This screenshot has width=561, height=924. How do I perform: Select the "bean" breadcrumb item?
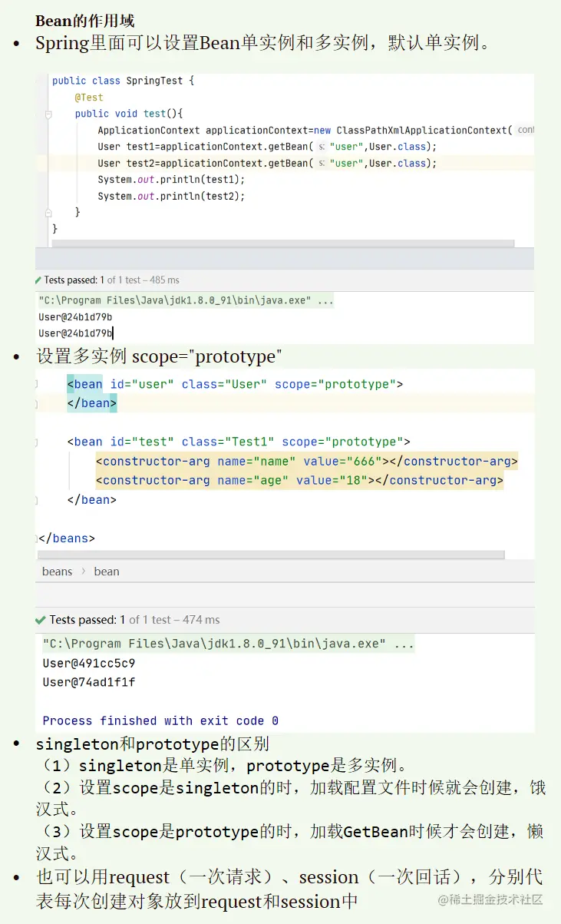pos(107,571)
